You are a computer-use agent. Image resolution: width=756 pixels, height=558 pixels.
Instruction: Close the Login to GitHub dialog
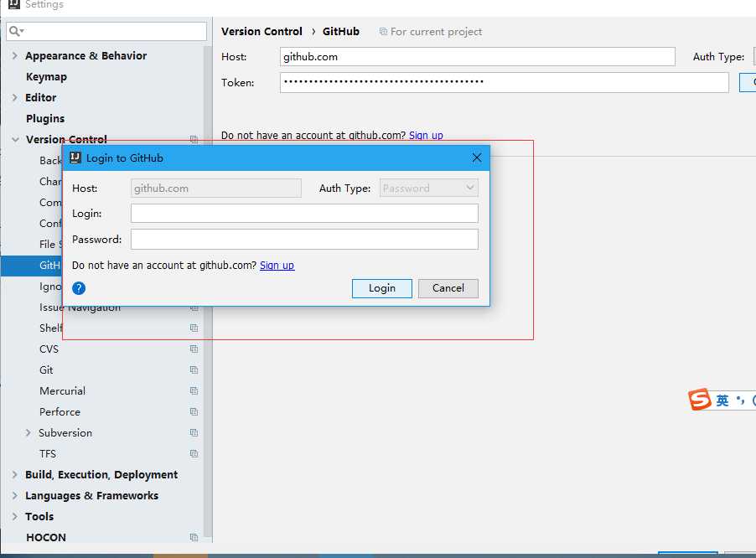(477, 158)
